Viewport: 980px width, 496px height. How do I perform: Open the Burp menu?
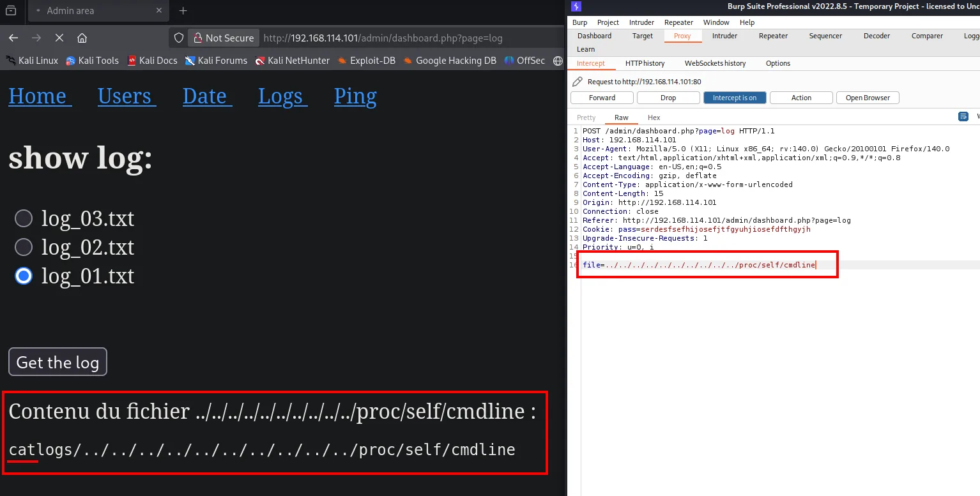tap(579, 22)
